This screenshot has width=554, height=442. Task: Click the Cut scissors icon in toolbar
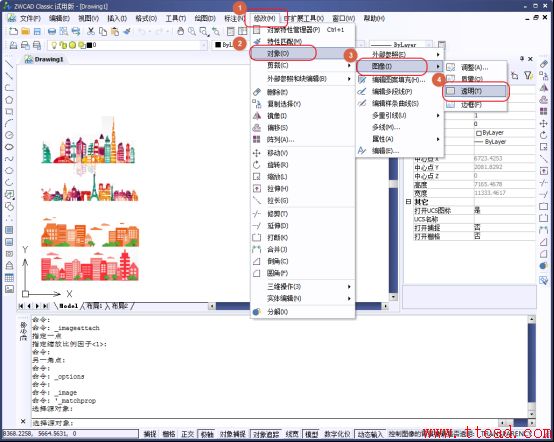coord(91,31)
